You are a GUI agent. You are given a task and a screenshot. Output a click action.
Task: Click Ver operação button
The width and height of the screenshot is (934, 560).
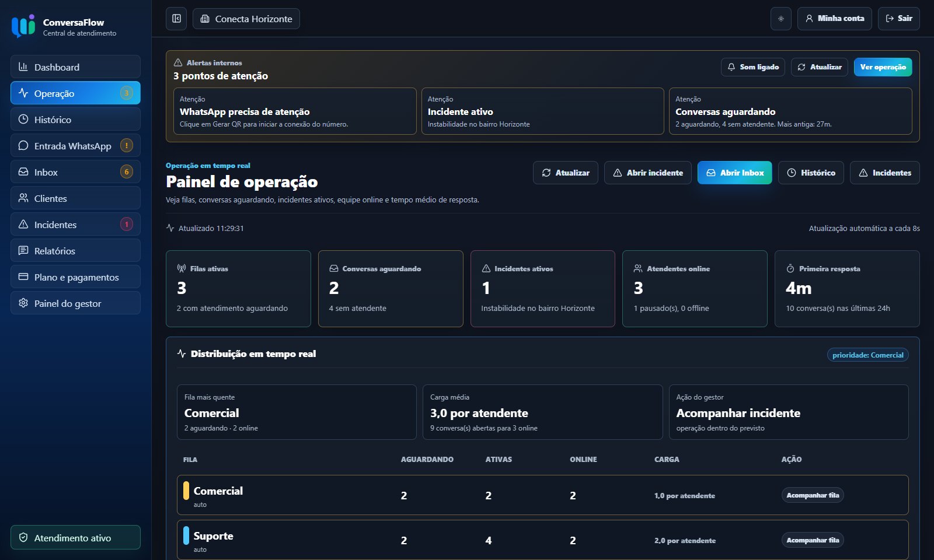pyautogui.click(x=883, y=67)
